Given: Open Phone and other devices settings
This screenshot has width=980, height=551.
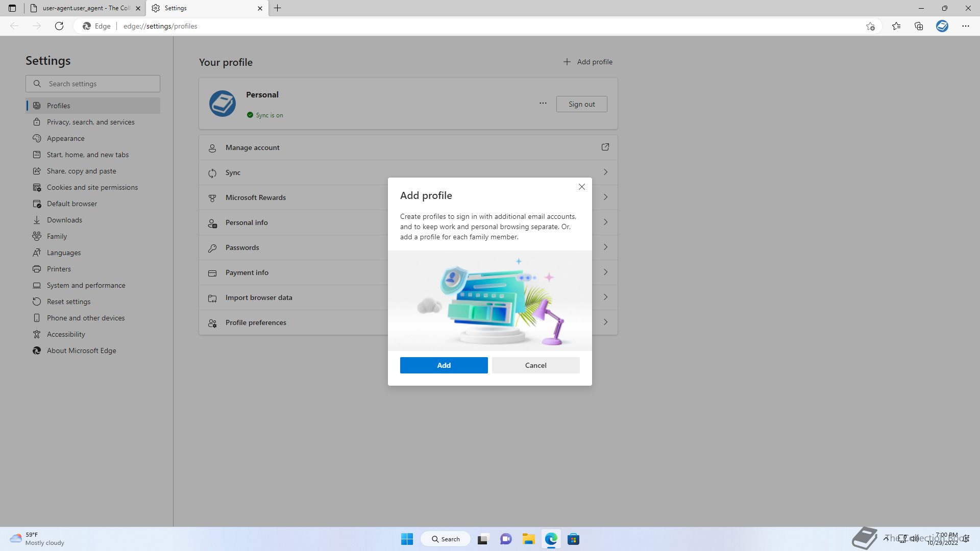Looking at the screenshot, I should 93,318.
